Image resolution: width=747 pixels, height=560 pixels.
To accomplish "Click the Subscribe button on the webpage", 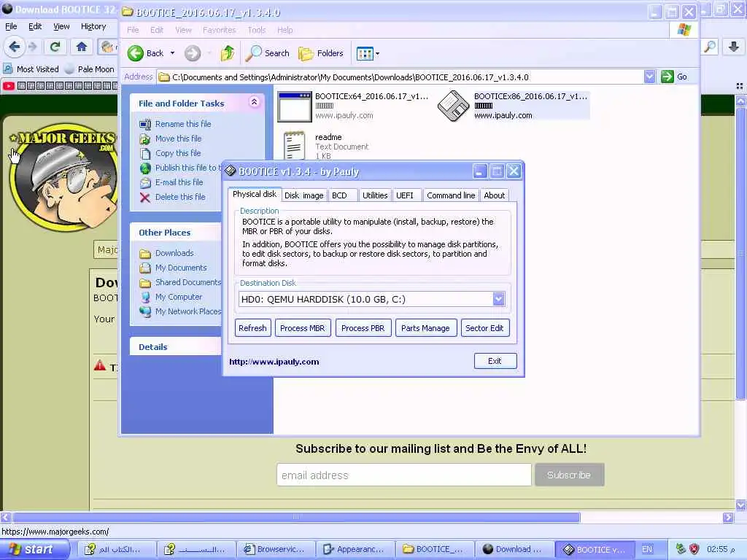I will (569, 475).
